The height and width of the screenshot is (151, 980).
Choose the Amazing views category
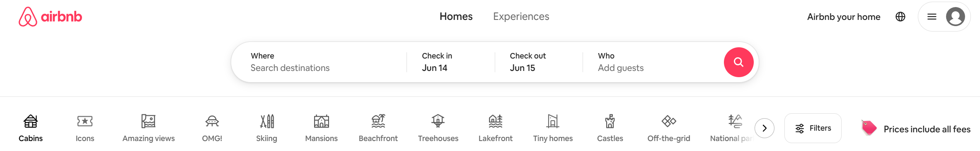click(148, 128)
